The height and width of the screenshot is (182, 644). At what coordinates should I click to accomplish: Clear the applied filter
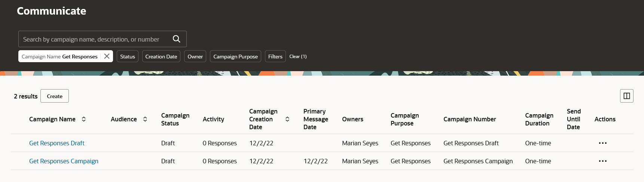tap(298, 56)
